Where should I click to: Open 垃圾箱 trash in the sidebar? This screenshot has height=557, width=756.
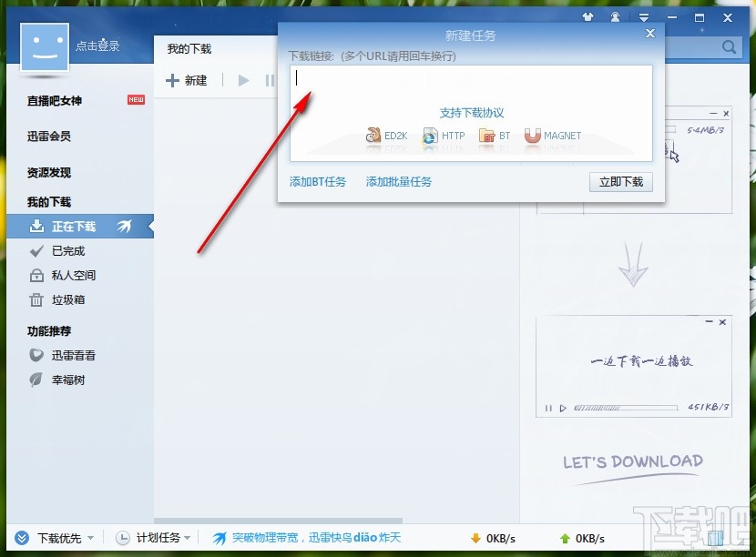point(68,299)
